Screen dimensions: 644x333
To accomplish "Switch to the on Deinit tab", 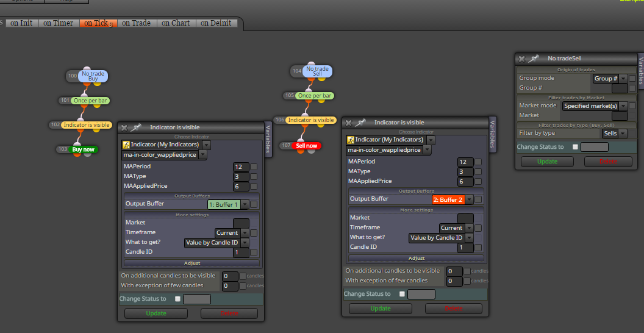I will (216, 23).
